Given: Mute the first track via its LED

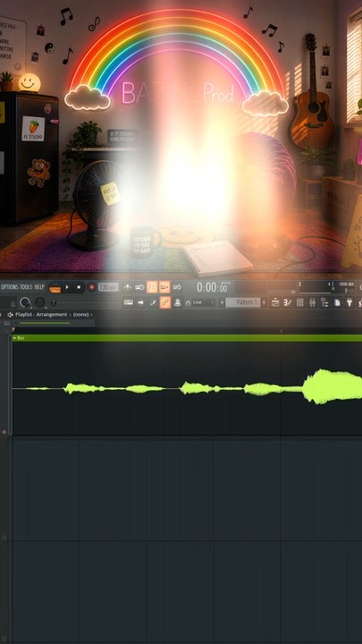Looking at the screenshot, I should click(x=4, y=432).
